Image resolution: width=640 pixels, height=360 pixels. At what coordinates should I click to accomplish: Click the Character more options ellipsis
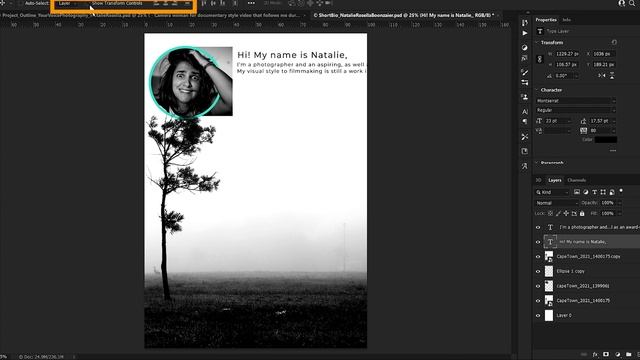(x=613, y=151)
